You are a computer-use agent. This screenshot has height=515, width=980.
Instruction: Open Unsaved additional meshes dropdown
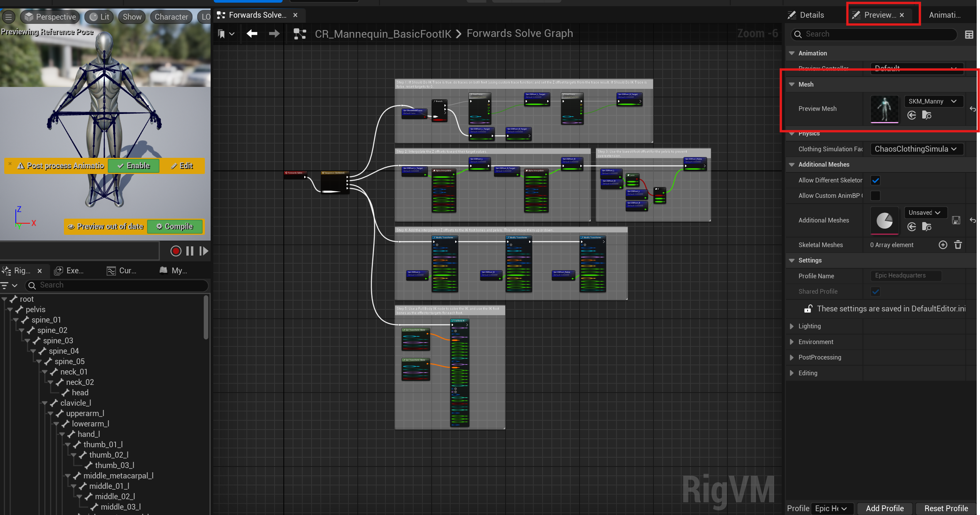pos(925,212)
